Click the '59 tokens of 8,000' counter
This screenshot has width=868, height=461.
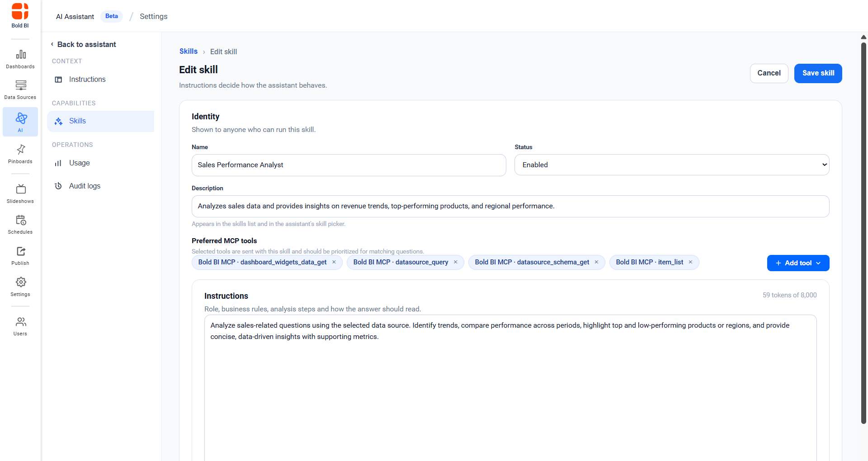(x=790, y=295)
